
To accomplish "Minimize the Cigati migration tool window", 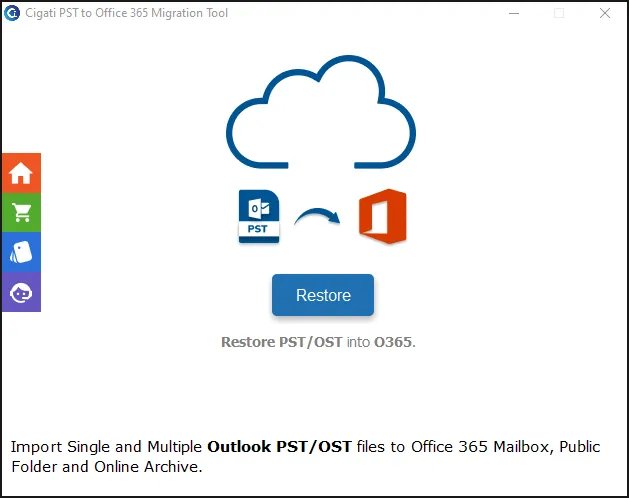I will click(x=514, y=13).
